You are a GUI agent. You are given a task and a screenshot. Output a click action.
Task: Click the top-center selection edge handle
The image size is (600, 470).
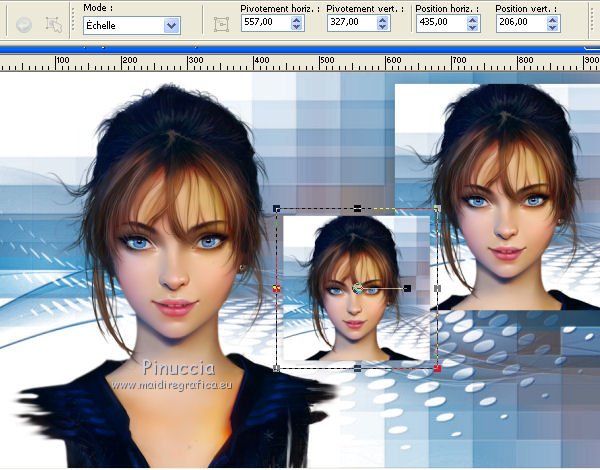click(x=357, y=208)
